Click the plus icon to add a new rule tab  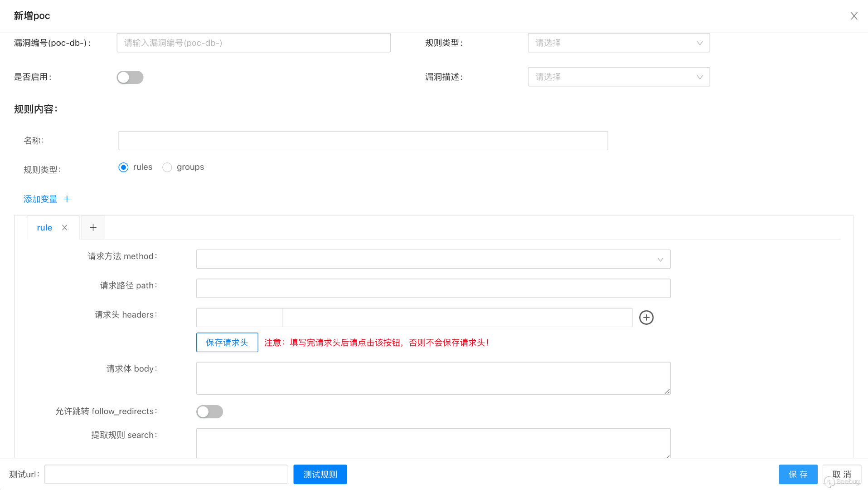coord(92,227)
